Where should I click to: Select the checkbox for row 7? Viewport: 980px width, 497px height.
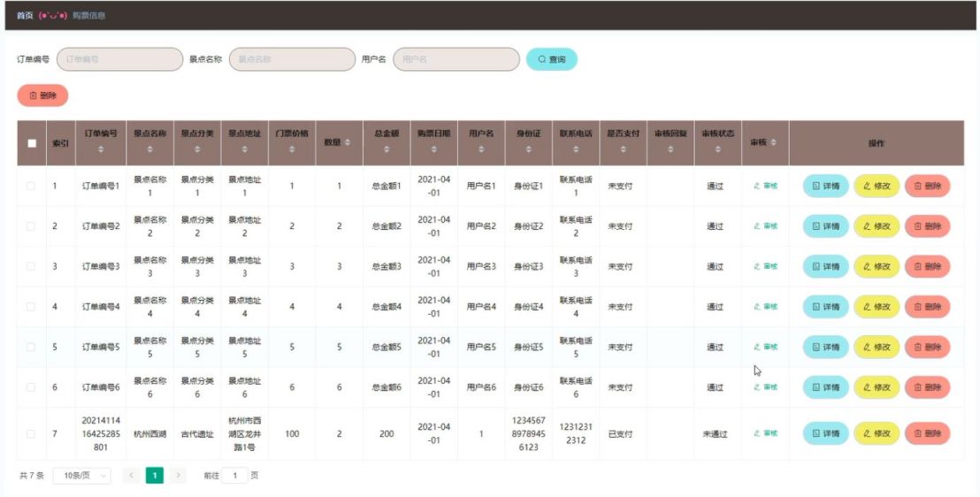click(31, 434)
